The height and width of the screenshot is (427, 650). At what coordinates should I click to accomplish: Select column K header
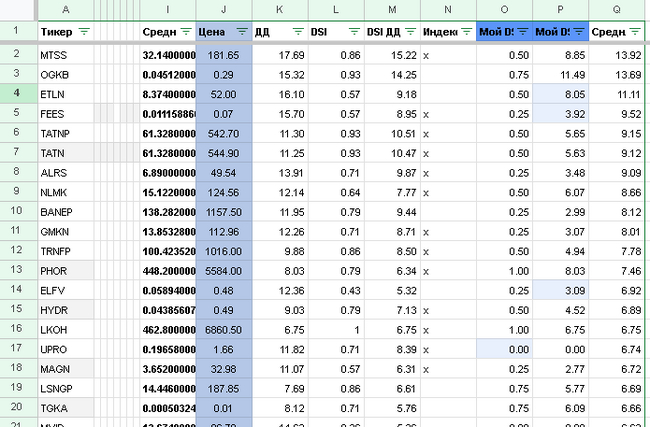[x=280, y=10]
